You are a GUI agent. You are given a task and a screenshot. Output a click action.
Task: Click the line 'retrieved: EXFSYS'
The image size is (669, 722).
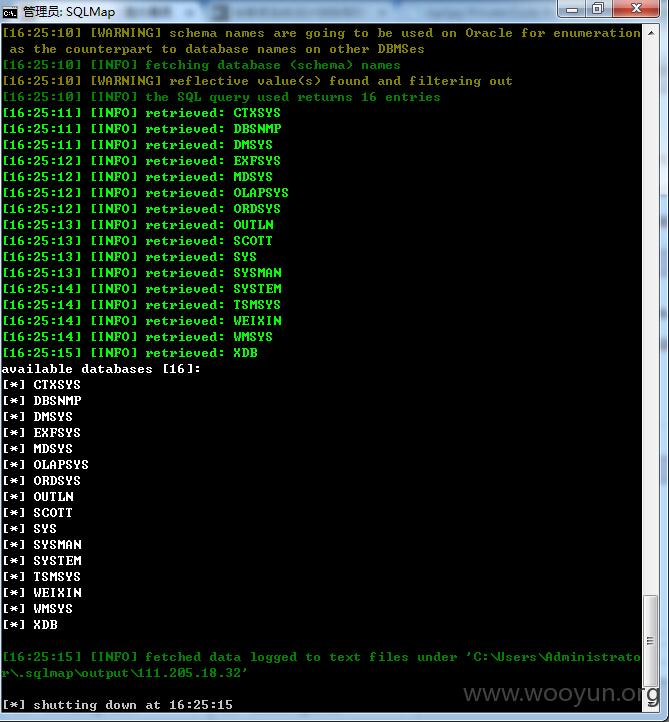coord(141,161)
